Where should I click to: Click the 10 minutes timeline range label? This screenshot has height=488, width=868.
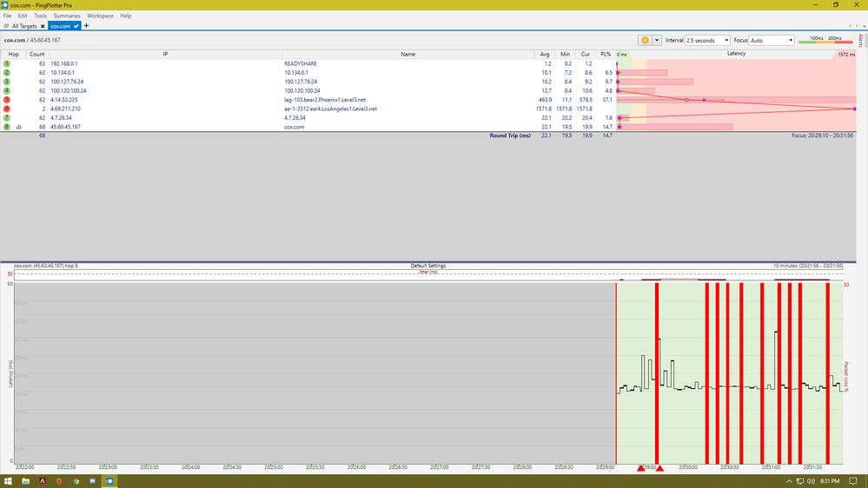808,266
